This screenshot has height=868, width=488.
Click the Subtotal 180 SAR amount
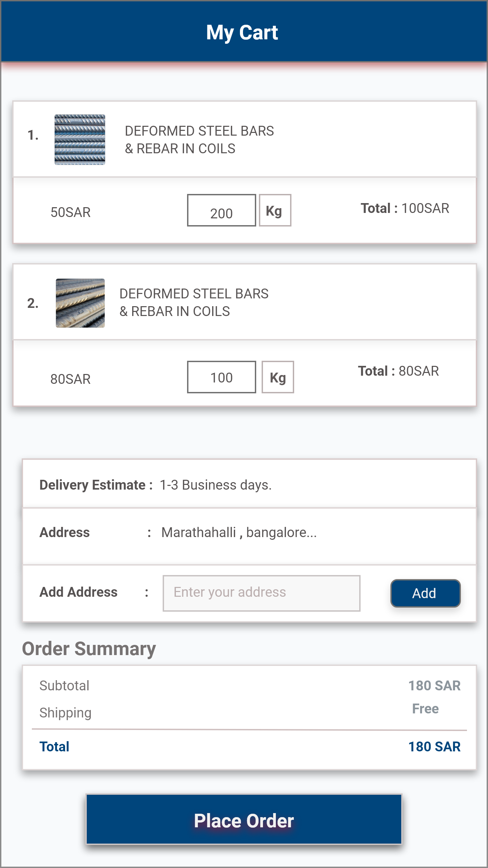tap(434, 686)
